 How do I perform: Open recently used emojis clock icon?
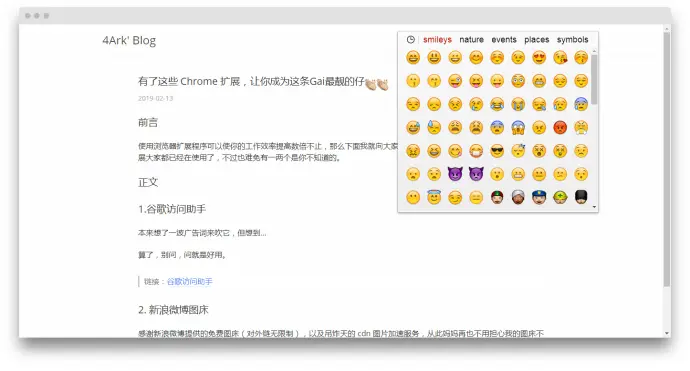click(411, 40)
